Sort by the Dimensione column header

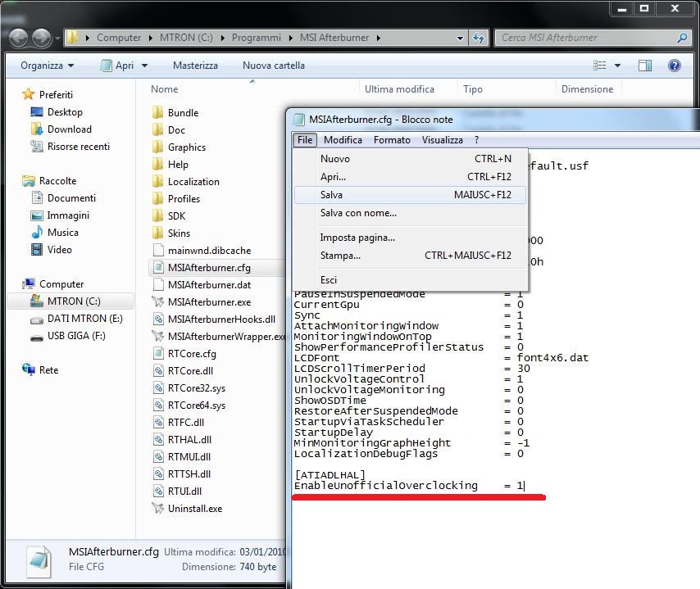[x=589, y=89]
